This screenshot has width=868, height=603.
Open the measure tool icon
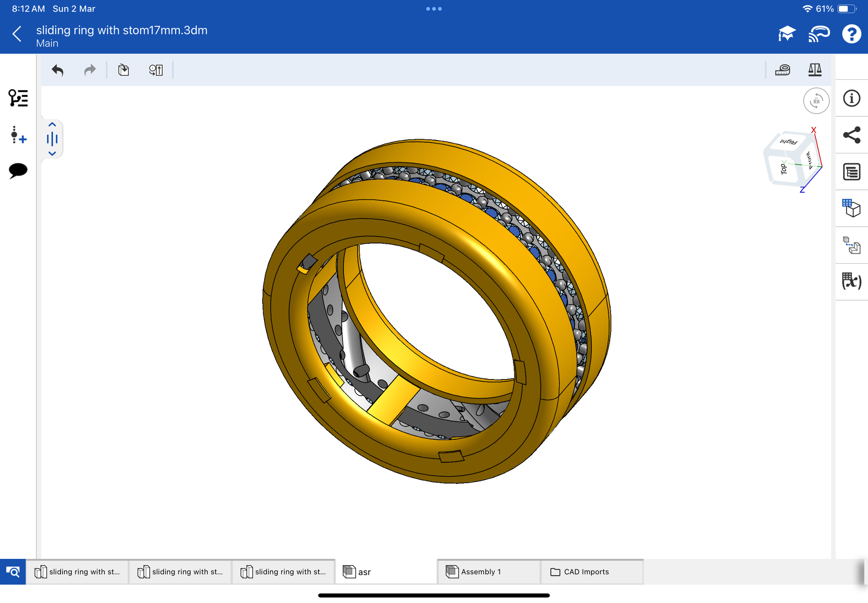(x=782, y=70)
